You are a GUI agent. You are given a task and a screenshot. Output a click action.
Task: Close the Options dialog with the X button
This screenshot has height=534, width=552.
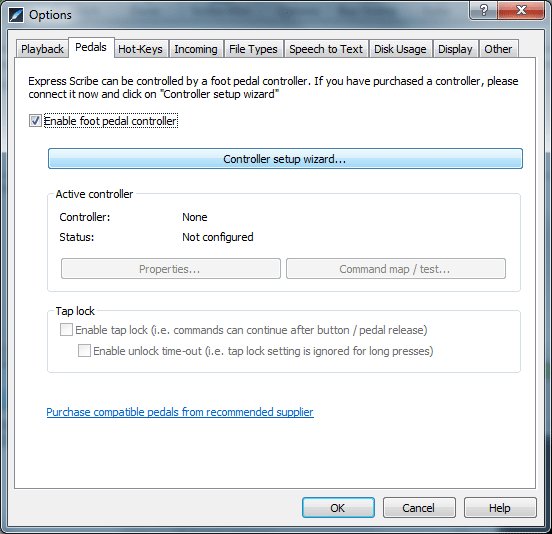[521, 10]
